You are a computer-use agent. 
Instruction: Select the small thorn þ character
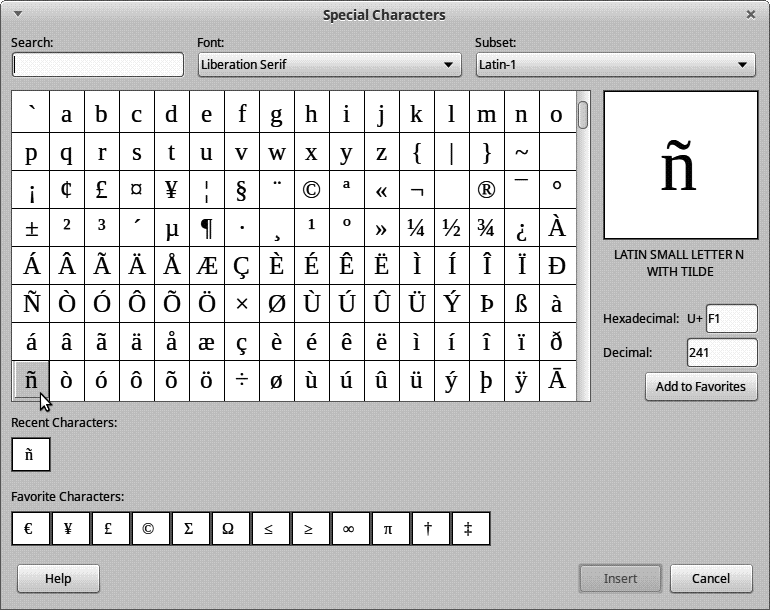[486, 380]
